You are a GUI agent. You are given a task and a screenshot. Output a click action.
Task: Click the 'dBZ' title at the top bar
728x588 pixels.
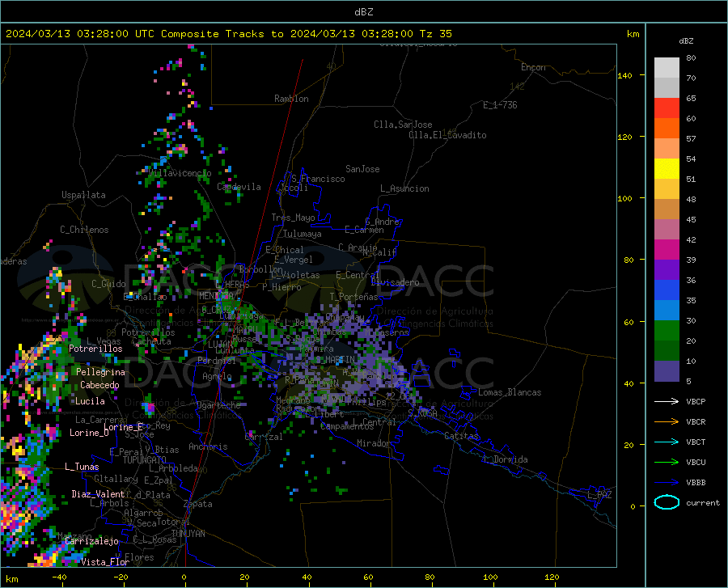tap(364, 12)
